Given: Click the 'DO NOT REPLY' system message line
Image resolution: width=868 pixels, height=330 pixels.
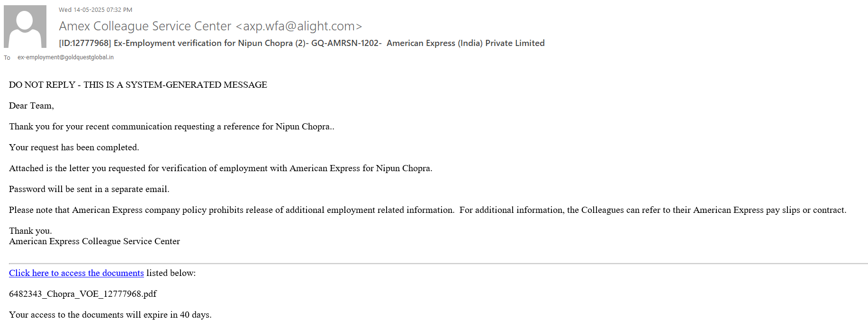Looking at the screenshot, I should tap(138, 85).
